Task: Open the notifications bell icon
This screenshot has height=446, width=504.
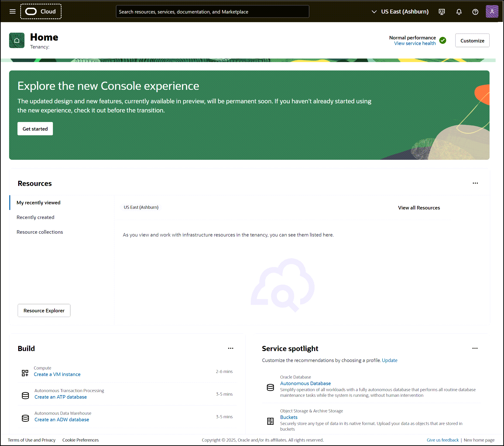Action: [x=459, y=12]
